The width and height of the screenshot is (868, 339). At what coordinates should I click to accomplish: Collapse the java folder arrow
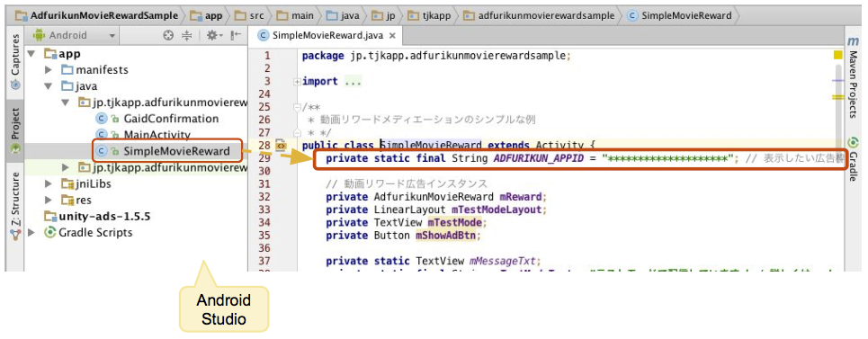point(49,86)
